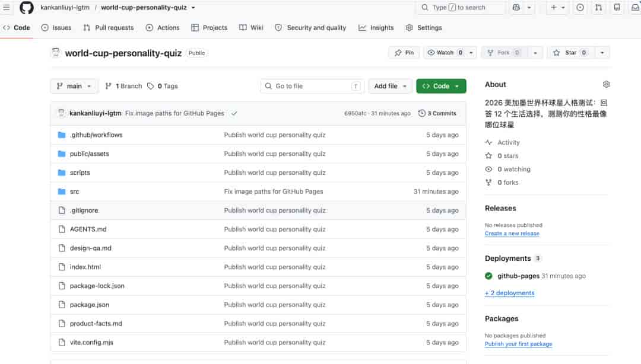Expand the Add file dropdown
641x364 pixels.
[390, 86]
